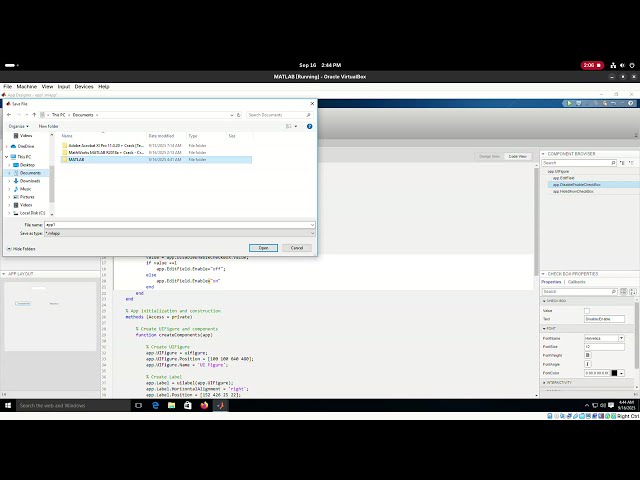
Task: Click the back arrow in Save File dialog
Action: point(9,115)
